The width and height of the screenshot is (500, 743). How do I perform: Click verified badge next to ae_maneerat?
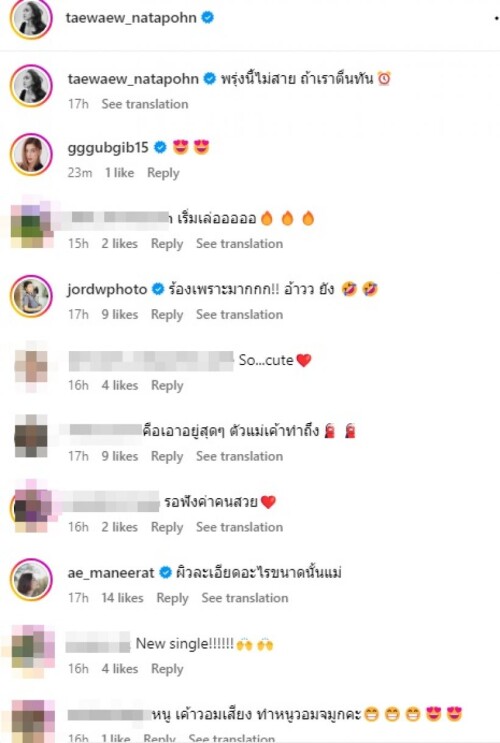tap(165, 572)
